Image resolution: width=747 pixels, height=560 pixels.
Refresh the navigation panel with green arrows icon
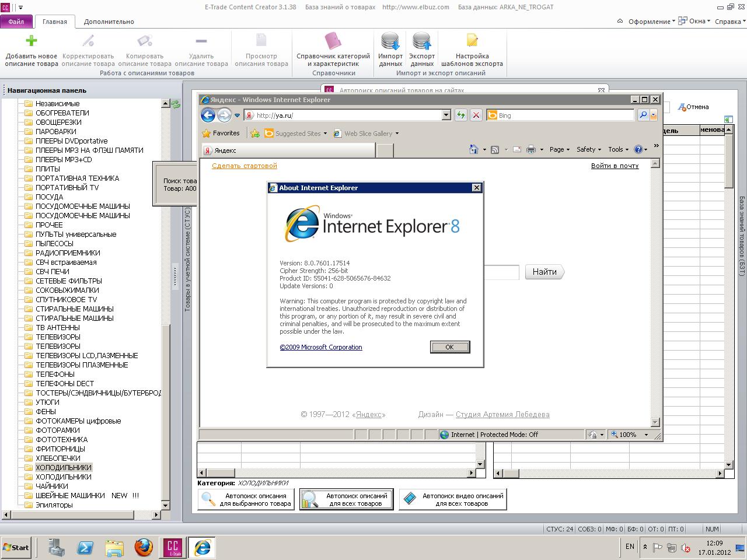coord(176,104)
